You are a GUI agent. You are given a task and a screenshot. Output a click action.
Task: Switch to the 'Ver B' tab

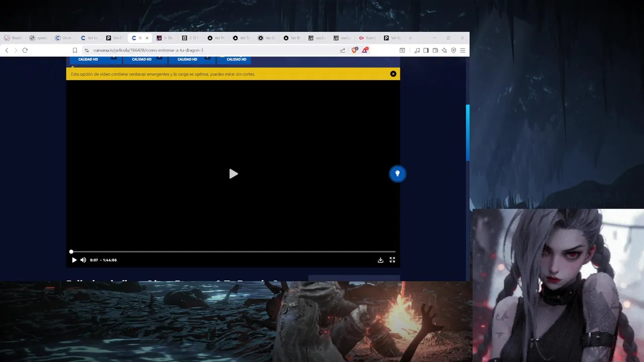(292, 38)
